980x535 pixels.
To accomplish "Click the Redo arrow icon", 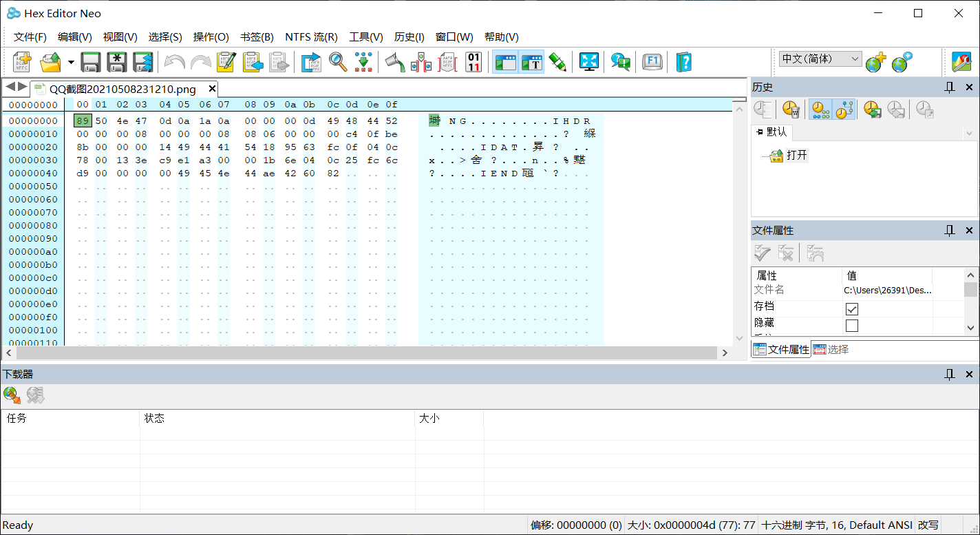I will (201, 62).
